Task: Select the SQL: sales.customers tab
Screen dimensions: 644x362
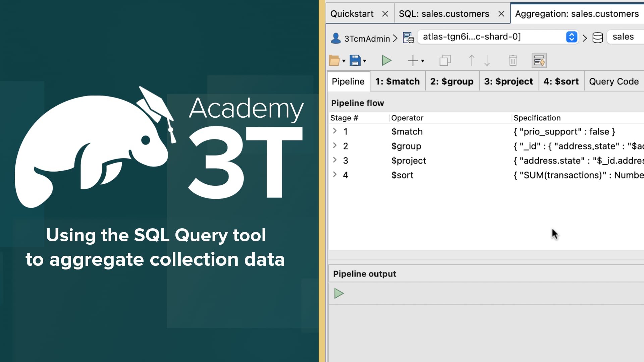Action: point(444,14)
